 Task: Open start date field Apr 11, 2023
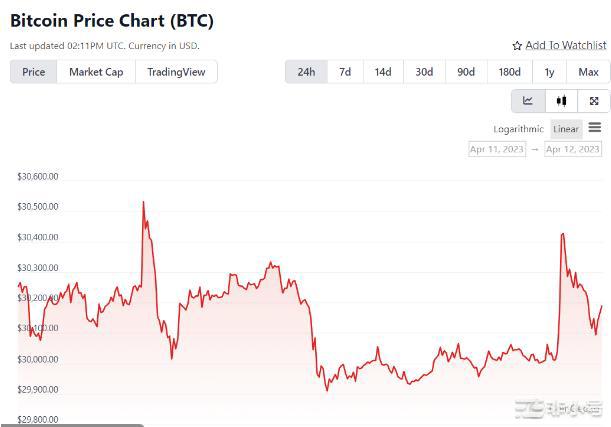click(x=496, y=149)
